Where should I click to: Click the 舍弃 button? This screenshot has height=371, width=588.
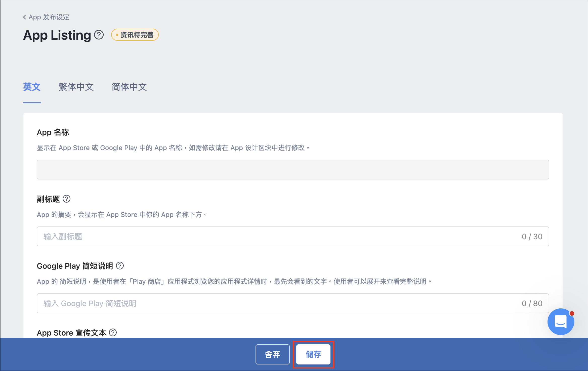272,354
